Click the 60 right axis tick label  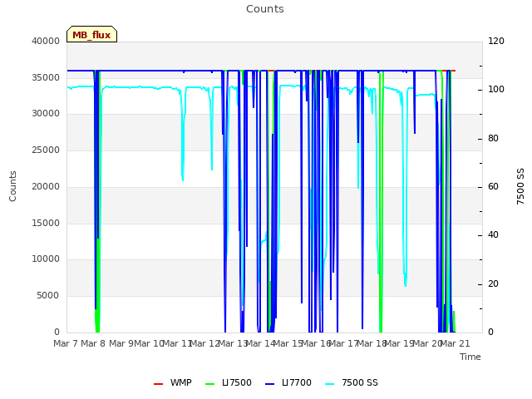(x=493, y=186)
